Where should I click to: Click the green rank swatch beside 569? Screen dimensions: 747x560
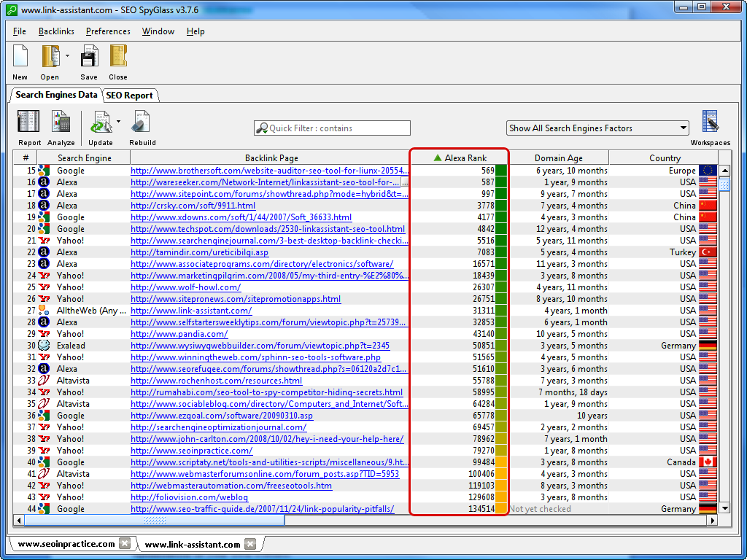click(501, 171)
